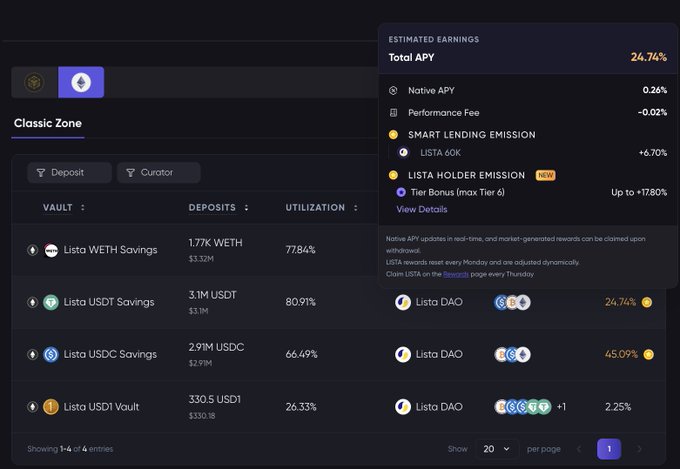The height and width of the screenshot is (469, 680).
Task: Click the Ethereum chain badge in USDT row
Action: point(33,302)
